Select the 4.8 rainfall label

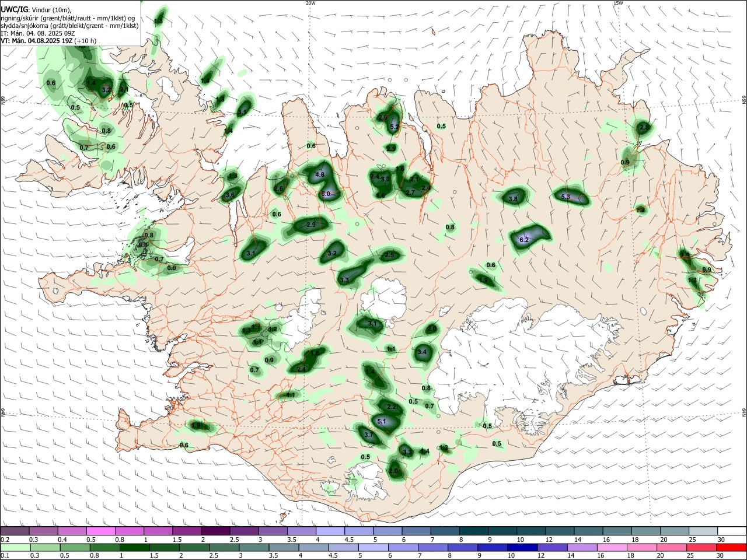point(320,174)
